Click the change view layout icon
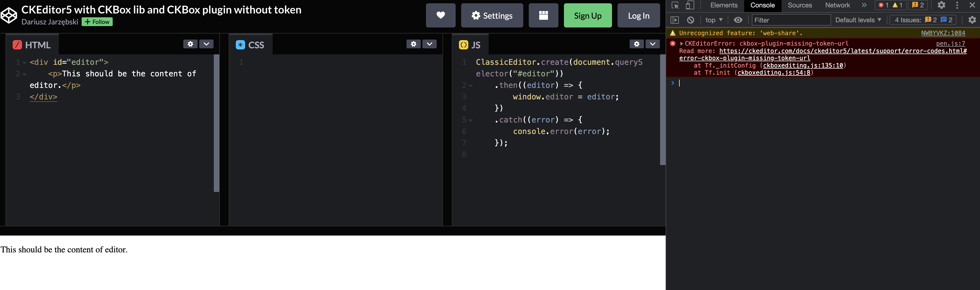980x290 pixels. pos(543,15)
